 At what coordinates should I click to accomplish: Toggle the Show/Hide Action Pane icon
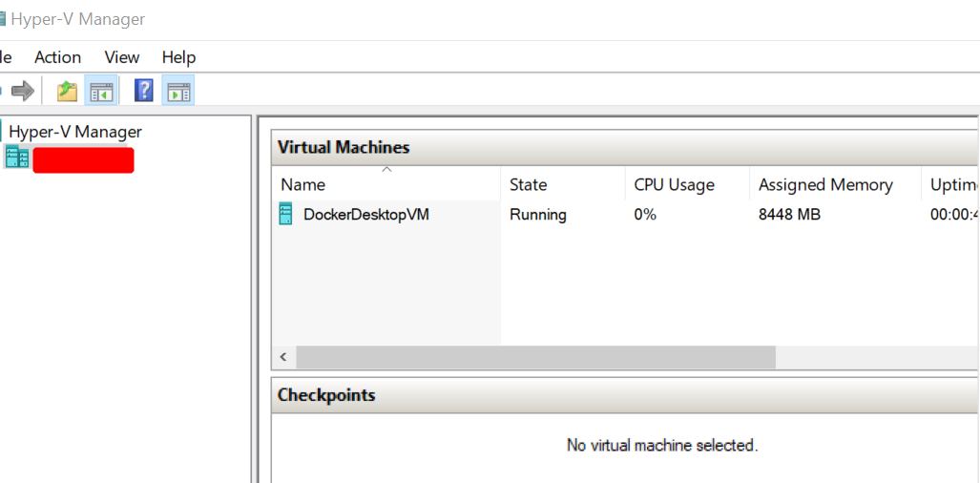coord(178,92)
